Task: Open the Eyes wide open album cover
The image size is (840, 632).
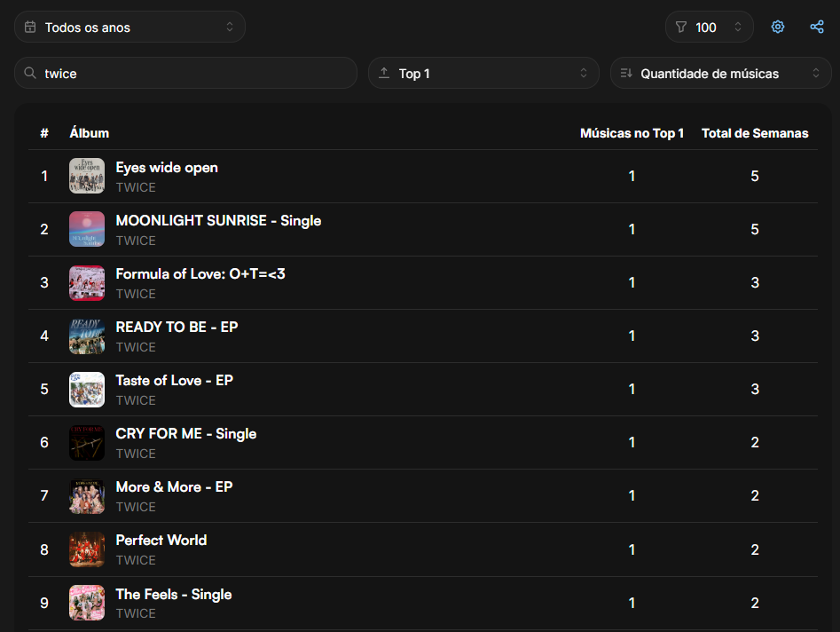Action: [x=87, y=176]
